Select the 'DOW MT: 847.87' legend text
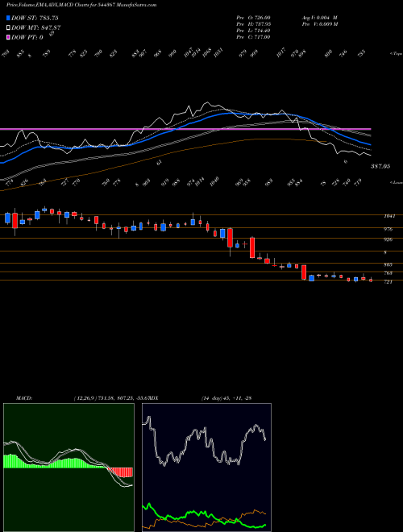 tap(36, 28)
